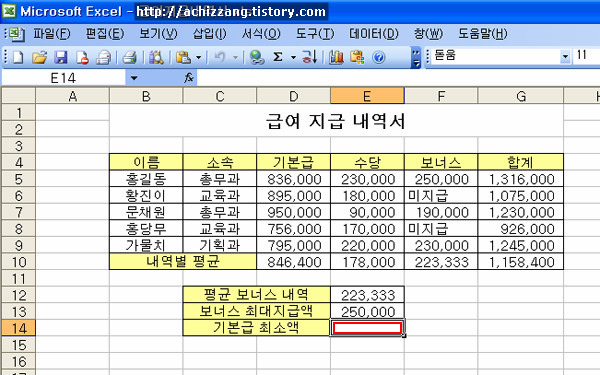Click the Undo arrow icon
This screenshot has width=600, height=375.
(x=220, y=57)
